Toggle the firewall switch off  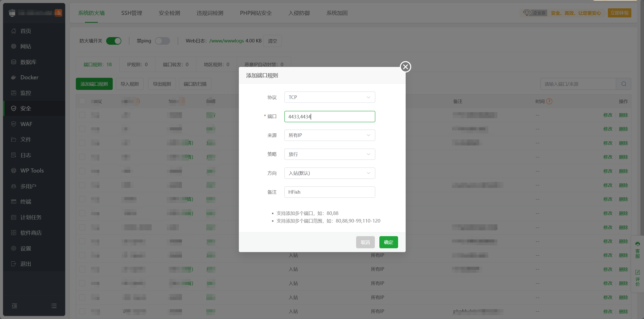[114, 41]
